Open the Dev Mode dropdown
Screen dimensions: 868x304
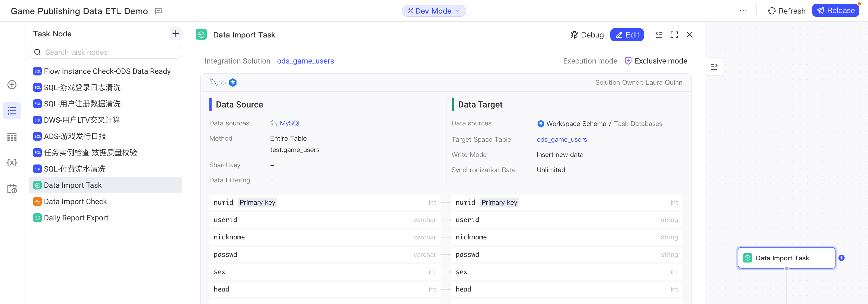coord(434,11)
